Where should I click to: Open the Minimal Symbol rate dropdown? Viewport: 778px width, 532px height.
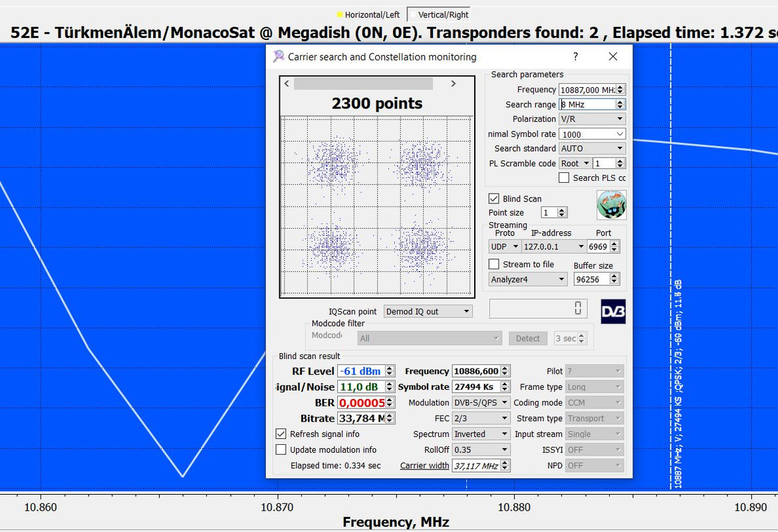coord(592,134)
